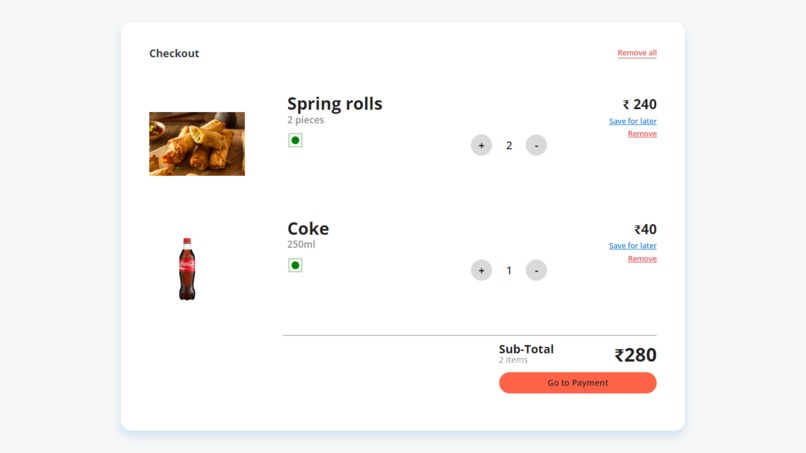Click the Checkout heading
Screen dimensions: 806x453
point(174,54)
